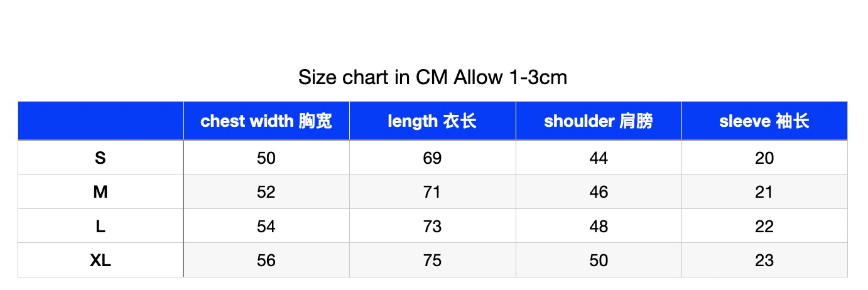The height and width of the screenshot is (290, 868).
Task: Select length cell 71 for size M
Action: point(433,191)
